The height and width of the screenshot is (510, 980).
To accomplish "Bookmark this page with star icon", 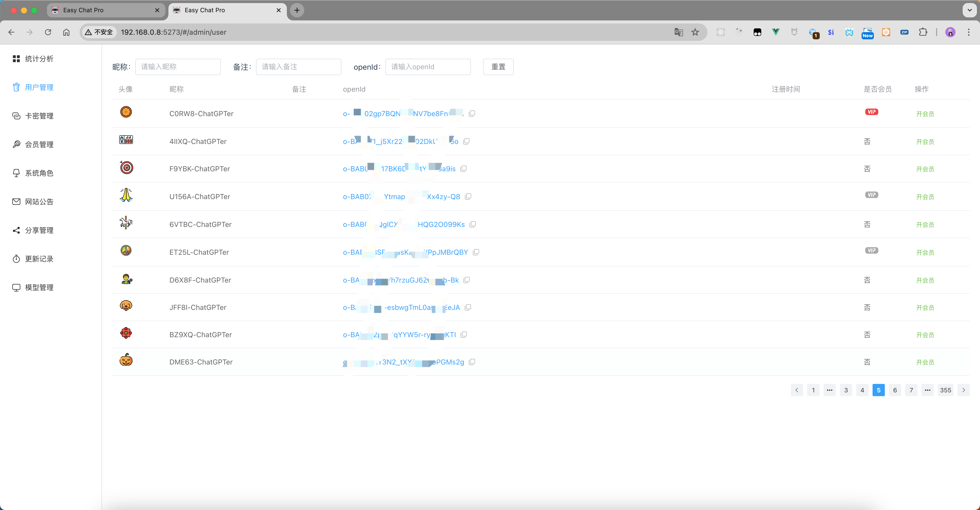I will (x=695, y=32).
